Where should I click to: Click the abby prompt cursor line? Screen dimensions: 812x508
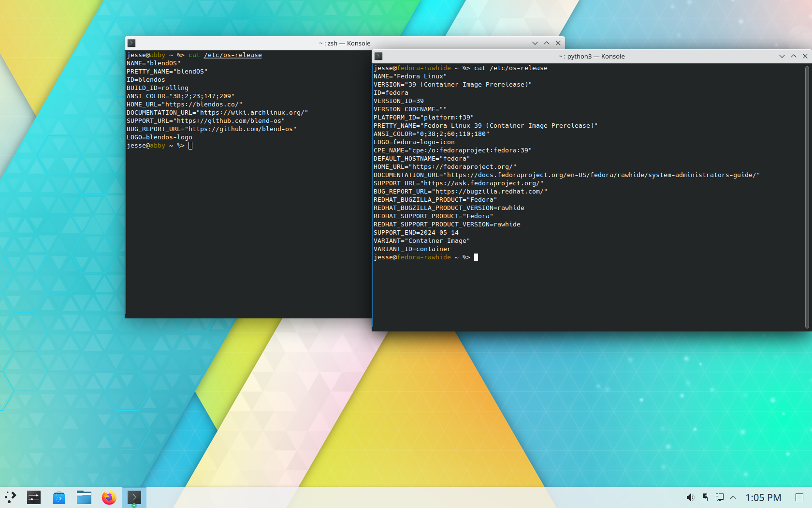coord(159,146)
